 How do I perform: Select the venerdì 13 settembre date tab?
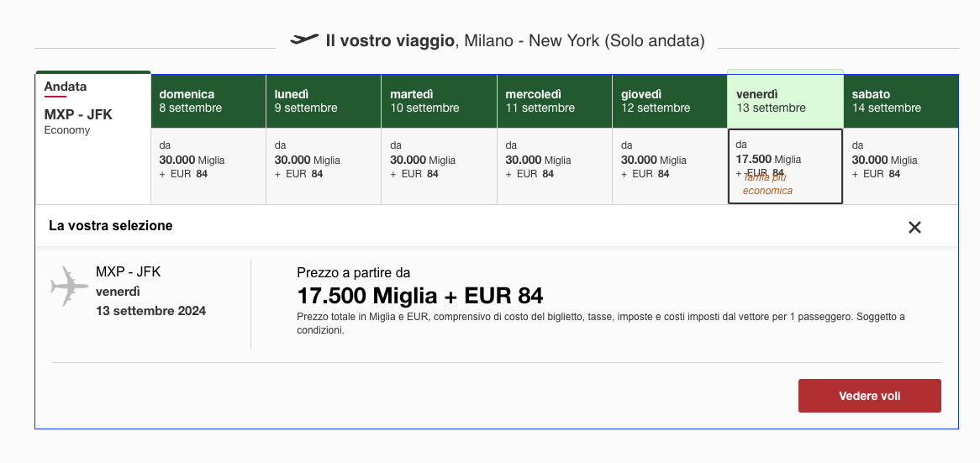(786, 101)
